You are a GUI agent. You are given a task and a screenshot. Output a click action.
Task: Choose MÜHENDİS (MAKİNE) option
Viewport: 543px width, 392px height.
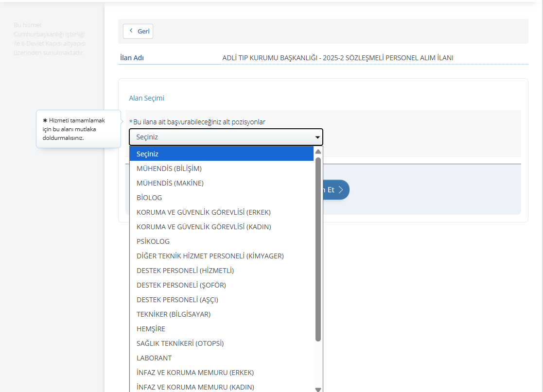click(221, 183)
